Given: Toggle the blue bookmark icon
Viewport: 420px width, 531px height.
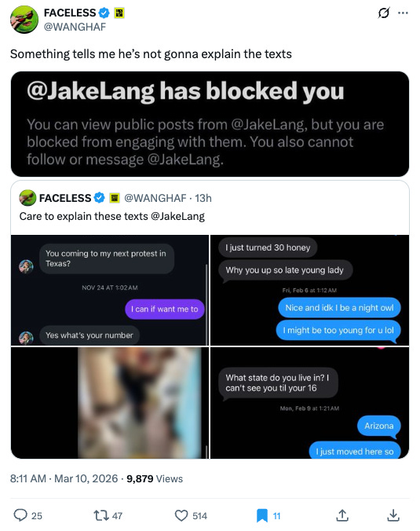Looking at the screenshot, I should point(262,515).
